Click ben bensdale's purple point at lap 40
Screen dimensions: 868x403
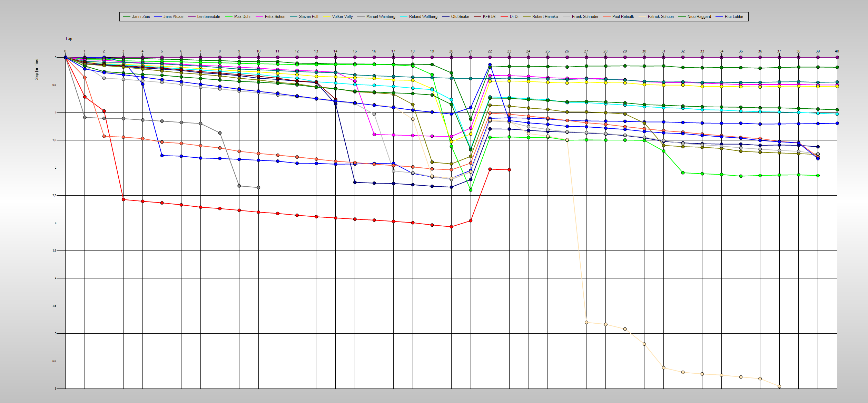(x=837, y=57)
